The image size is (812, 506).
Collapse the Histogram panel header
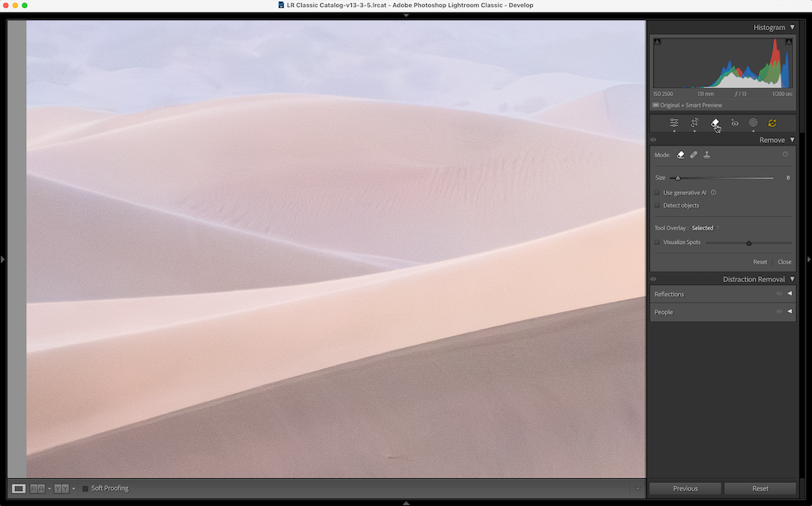[x=791, y=28]
